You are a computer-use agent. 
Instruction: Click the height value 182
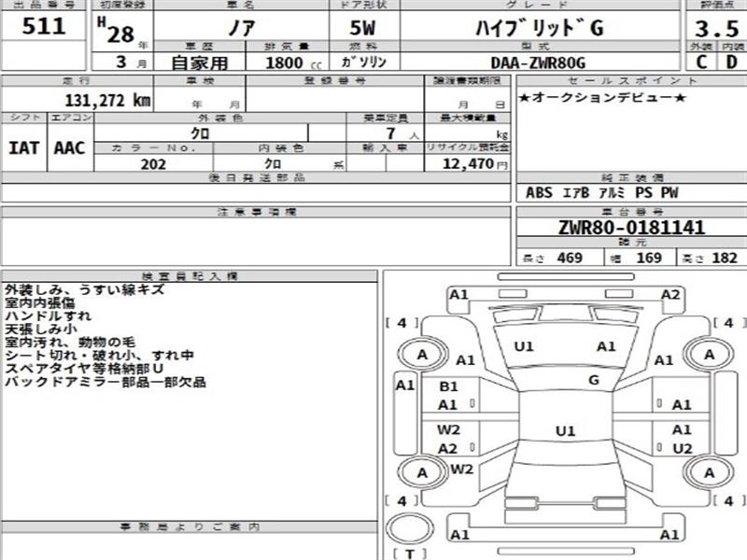click(x=725, y=258)
